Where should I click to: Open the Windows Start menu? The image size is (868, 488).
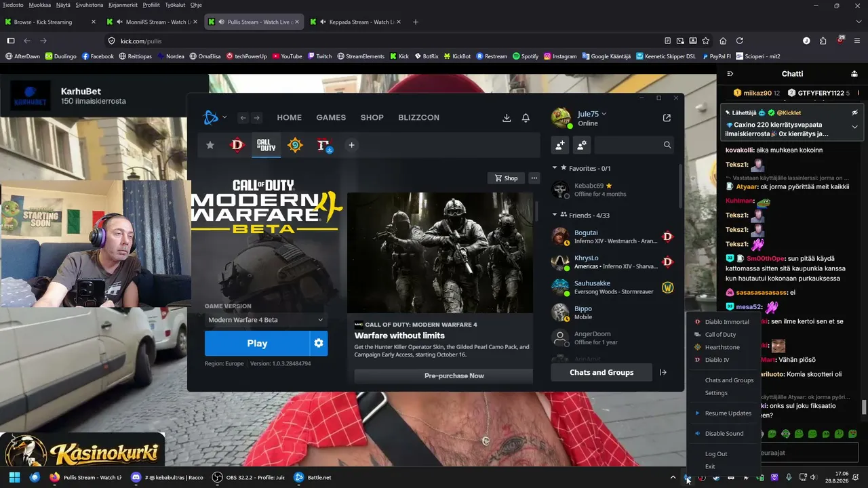click(x=14, y=478)
